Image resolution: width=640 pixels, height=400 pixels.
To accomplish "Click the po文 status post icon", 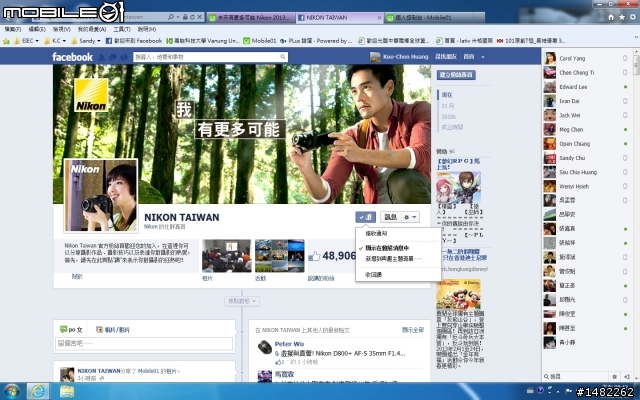I will 63,329.
